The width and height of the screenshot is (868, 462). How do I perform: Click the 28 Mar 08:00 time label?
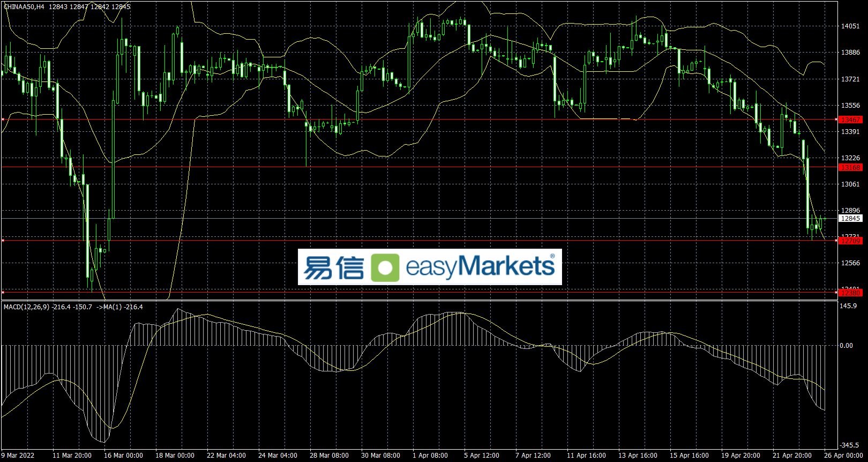pyautogui.click(x=329, y=456)
